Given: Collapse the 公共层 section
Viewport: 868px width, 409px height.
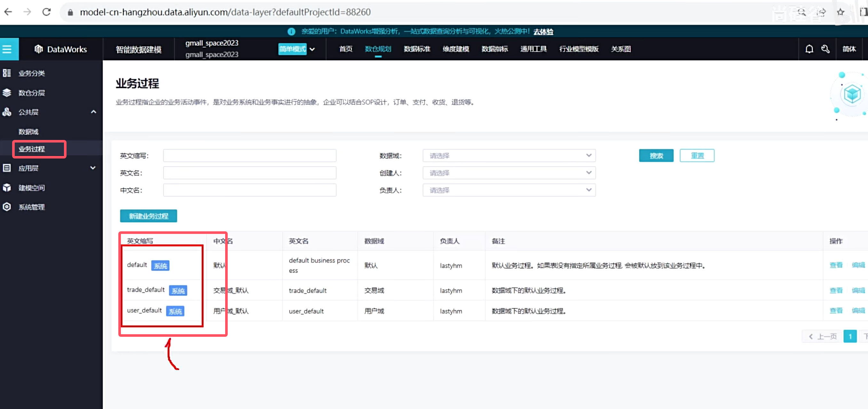Looking at the screenshot, I should pyautogui.click(x=93, y=112).
